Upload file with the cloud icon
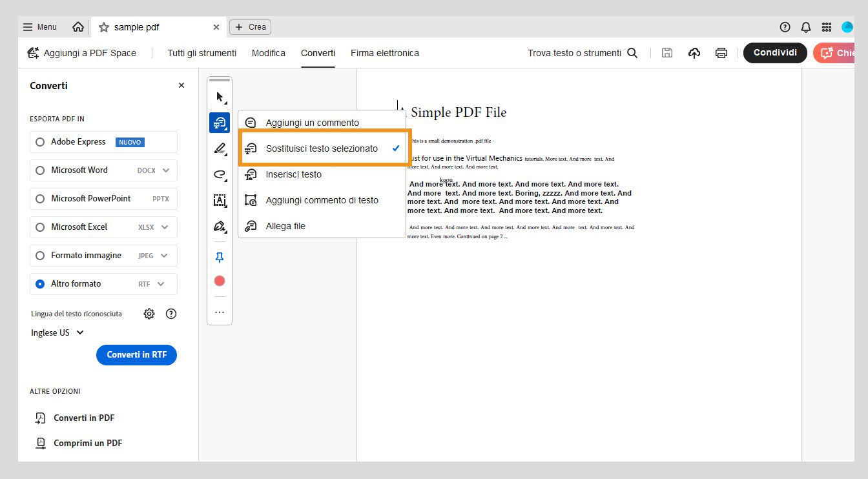This screenshot has height=479, width=868. [694, 53]
